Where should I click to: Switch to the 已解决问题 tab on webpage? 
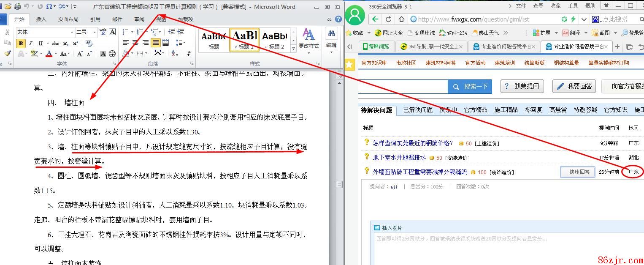click(x=418, y=110)
